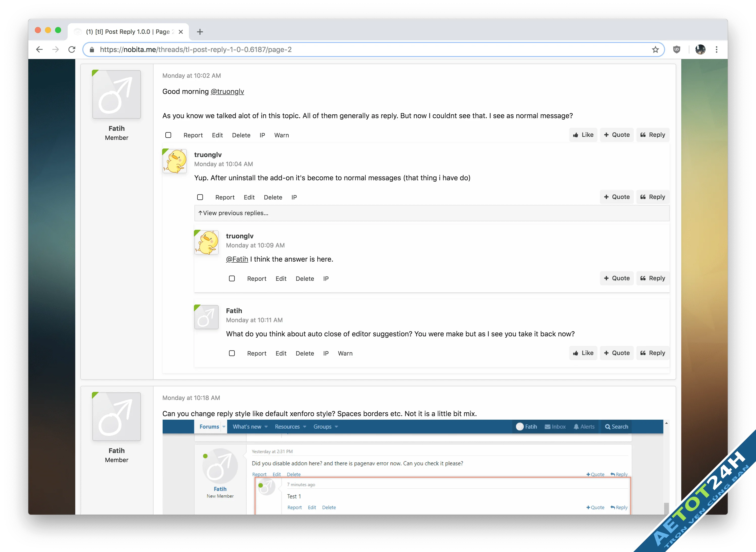The image size is (756, 552).
Task: Open the uBlock shield extension icon
Action: point(676,49)
